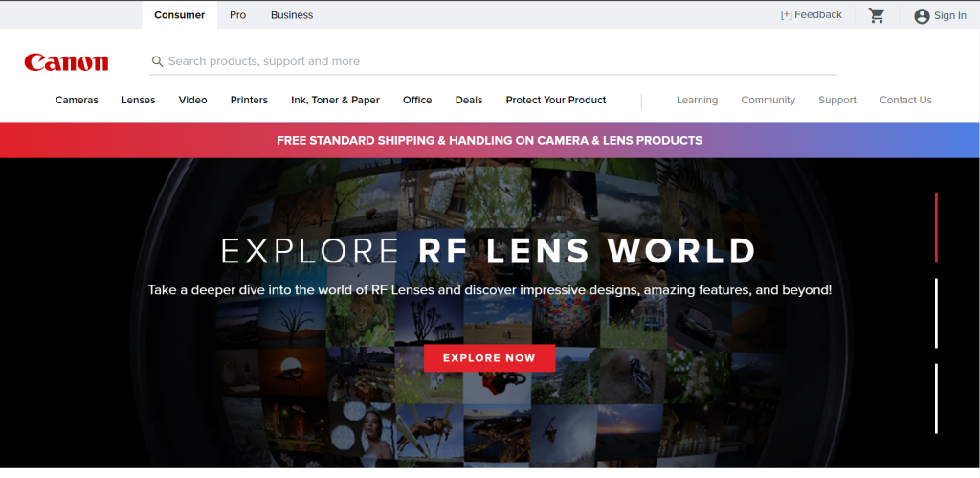
Task: Open the Deals menu
Action: point(469,101)
